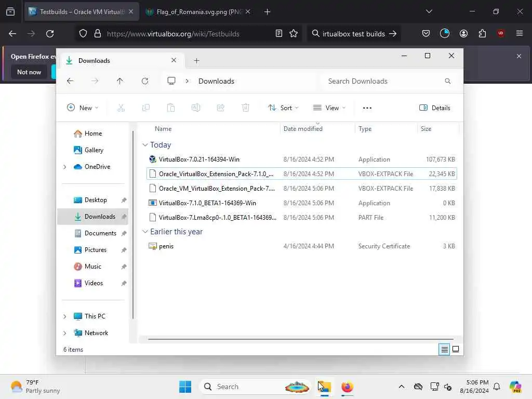The width and height of the screenshot is (532, 399).
Task: Click the Paste icon in Explorer toolbar
Action: [170, 108]
